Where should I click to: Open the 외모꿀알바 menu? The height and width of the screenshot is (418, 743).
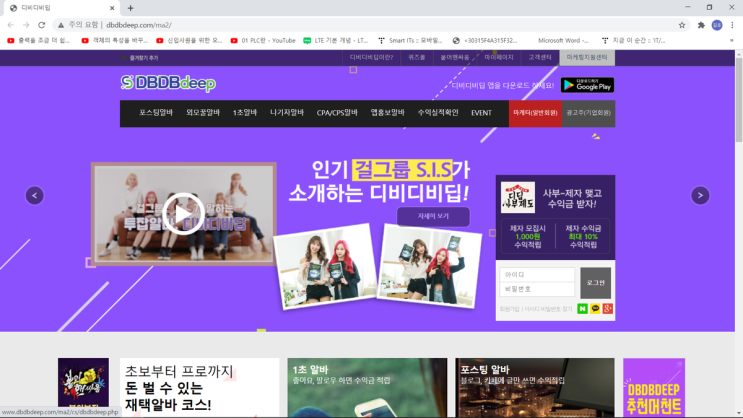point(203,113)
